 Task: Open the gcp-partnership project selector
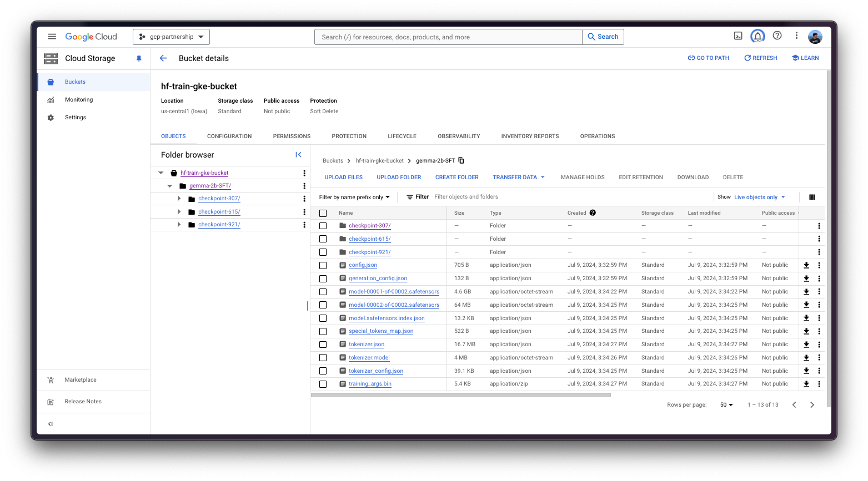171,37
